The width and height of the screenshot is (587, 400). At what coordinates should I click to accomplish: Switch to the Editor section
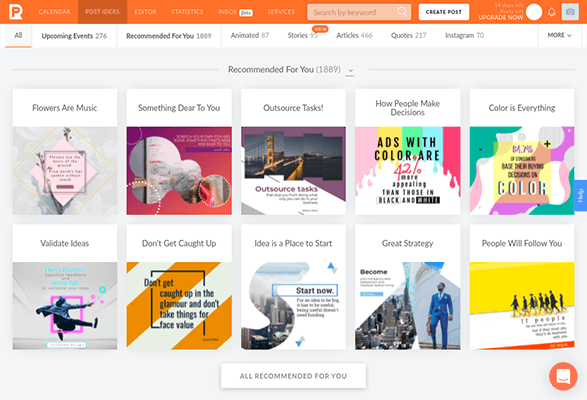[x=146, y=12]
